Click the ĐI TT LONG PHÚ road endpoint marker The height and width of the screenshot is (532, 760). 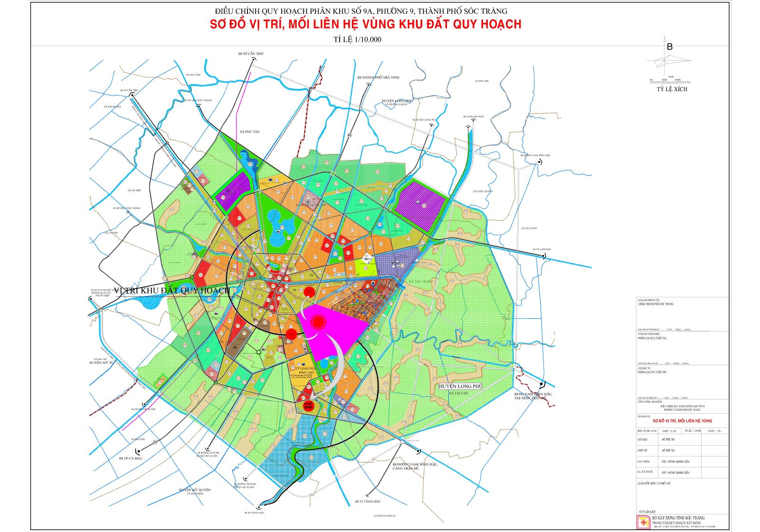pos(544,256)
